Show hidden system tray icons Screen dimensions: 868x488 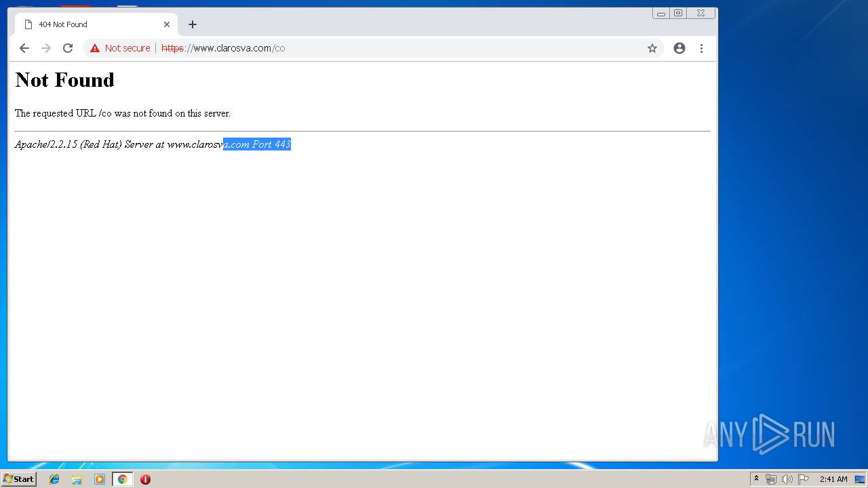pyautogui.click(x=756, y=479)
